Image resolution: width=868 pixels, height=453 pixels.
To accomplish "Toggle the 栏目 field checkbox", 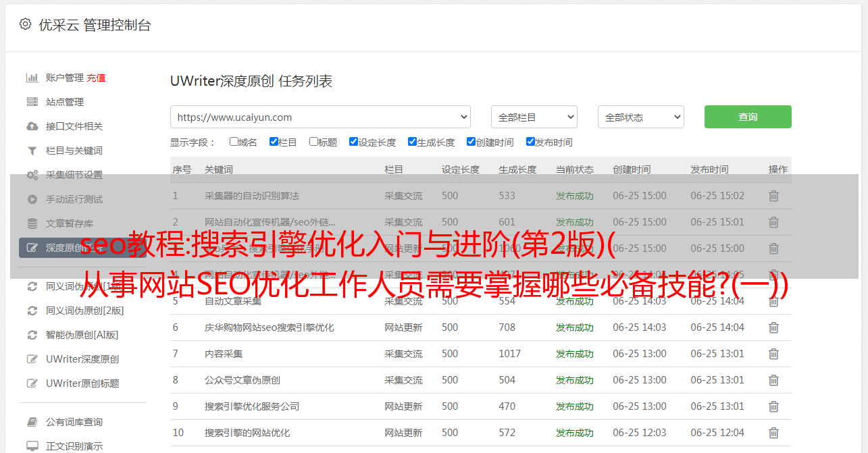I will [274, 142].
